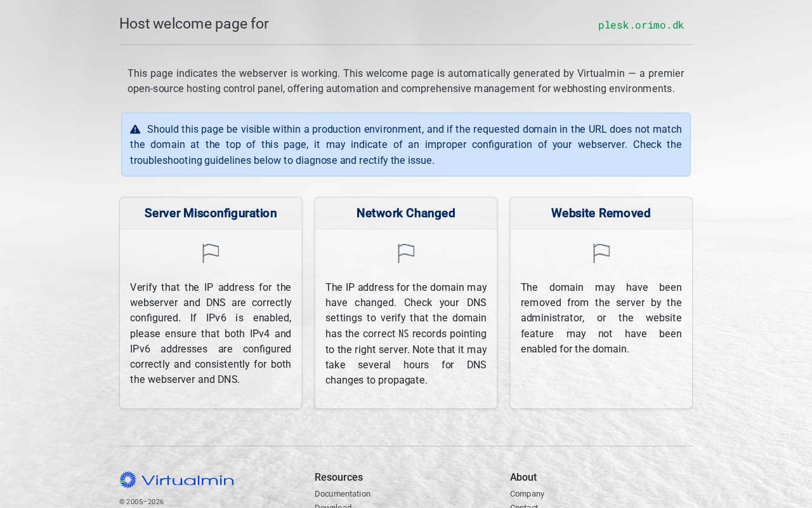Click the copyright 2005–2026 text
This screenshot has width=812, height=508.
coord(141,502)
